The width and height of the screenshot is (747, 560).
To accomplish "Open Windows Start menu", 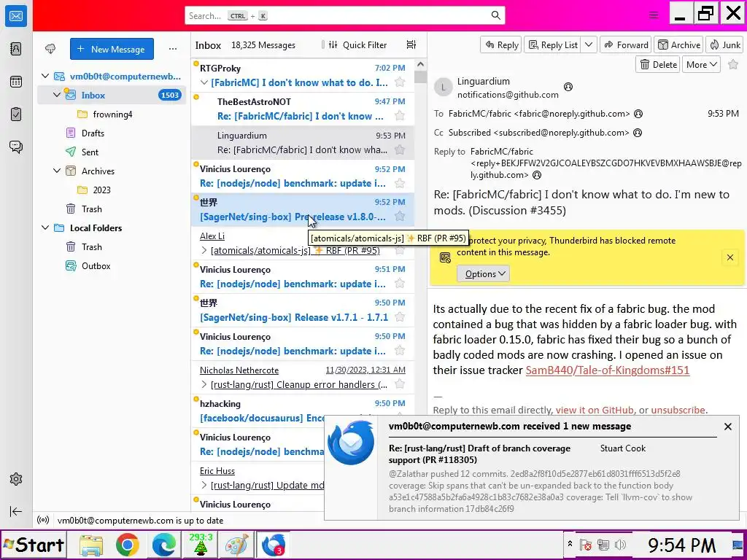I will tap(34, 545).
